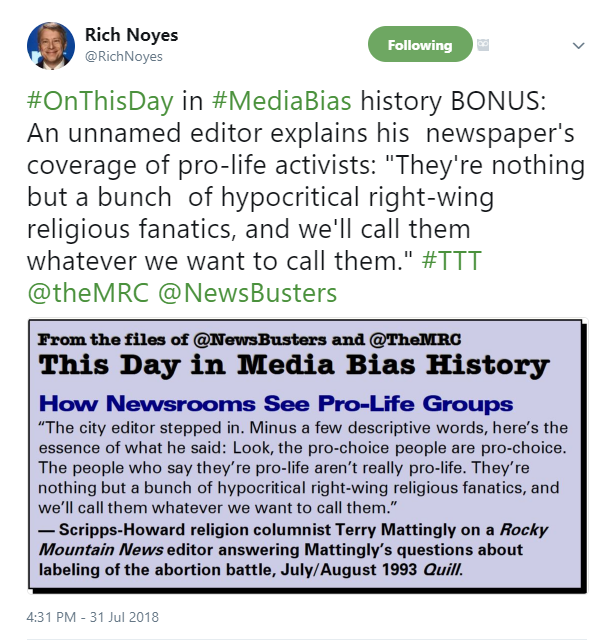Open the Rich Noyes display name link

[x=131, y=35]
